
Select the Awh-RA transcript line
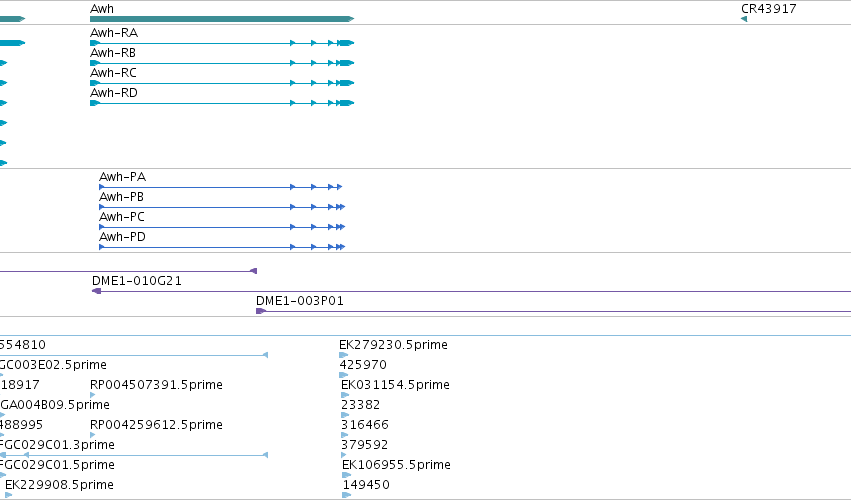coord(222,43)
